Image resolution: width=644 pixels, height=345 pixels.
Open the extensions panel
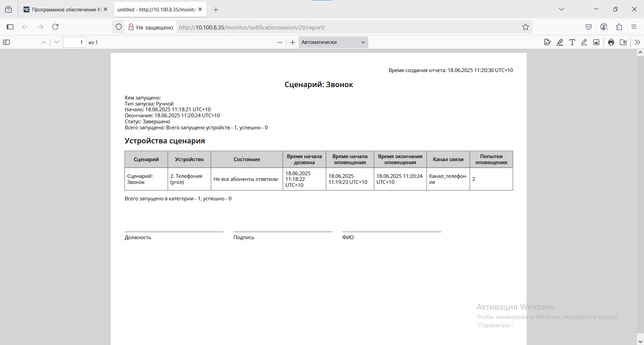619,27
